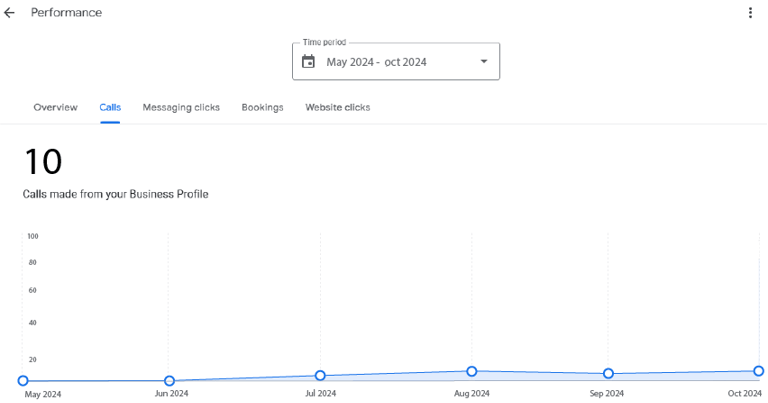Click the calendar icon in Time period
Image resolution: width=768 pixels, height=403 pixels.
coord(308,62)
